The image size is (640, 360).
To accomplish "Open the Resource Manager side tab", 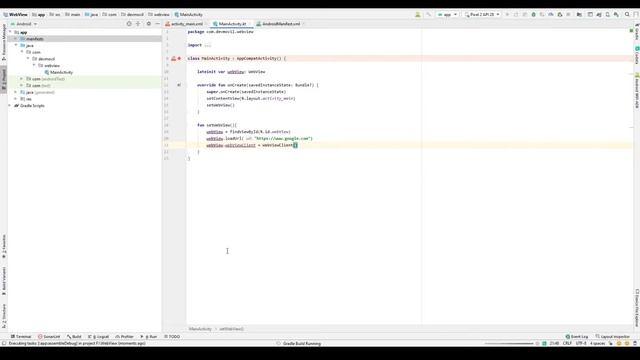I will [4, 42].
